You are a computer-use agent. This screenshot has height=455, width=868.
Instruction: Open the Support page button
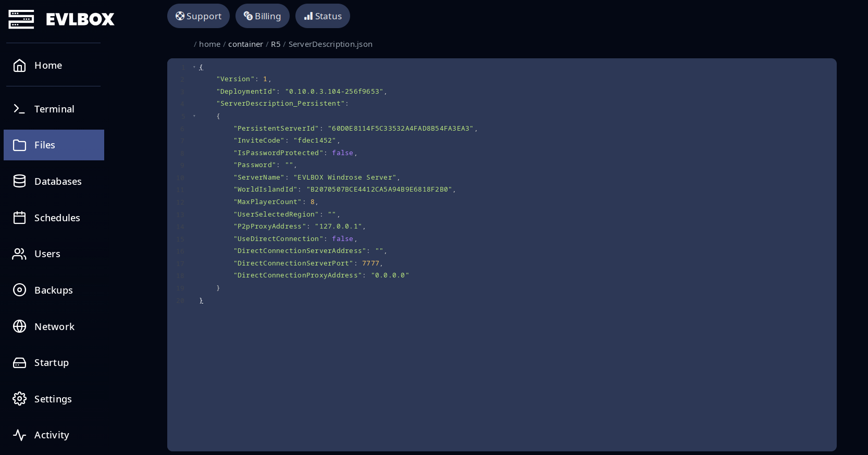pyautogui.click(x=199, y=16)
